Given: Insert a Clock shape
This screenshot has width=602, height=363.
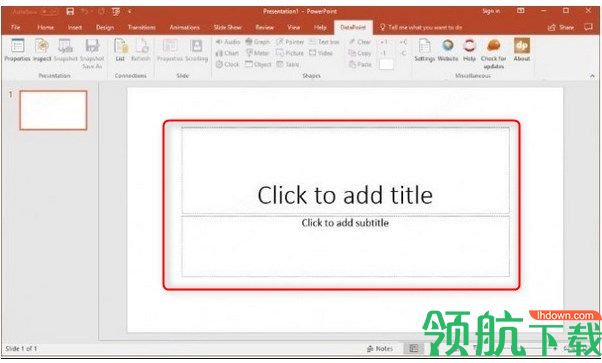Looking at the screenshot, I should [227, 64].
